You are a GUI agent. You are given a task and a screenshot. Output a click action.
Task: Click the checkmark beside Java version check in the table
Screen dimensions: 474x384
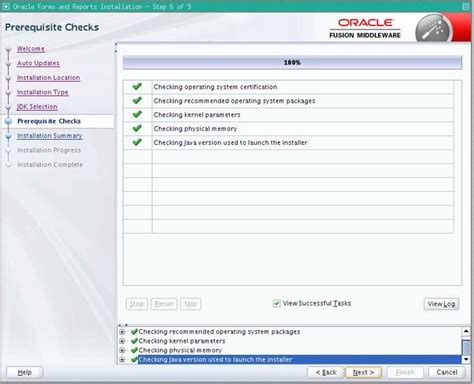137,142
